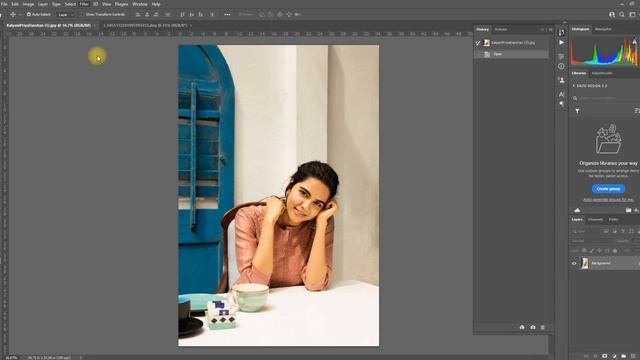The image size is (640, 360).
Task: Click the Search magnifier icon top right
Action: click(622, 14)
